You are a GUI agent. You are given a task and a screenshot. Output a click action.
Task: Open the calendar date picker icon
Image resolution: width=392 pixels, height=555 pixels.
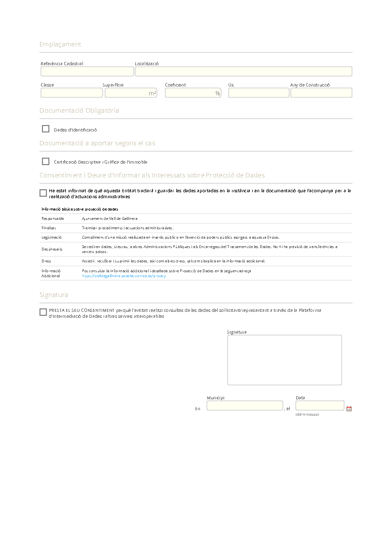(349, 409)
